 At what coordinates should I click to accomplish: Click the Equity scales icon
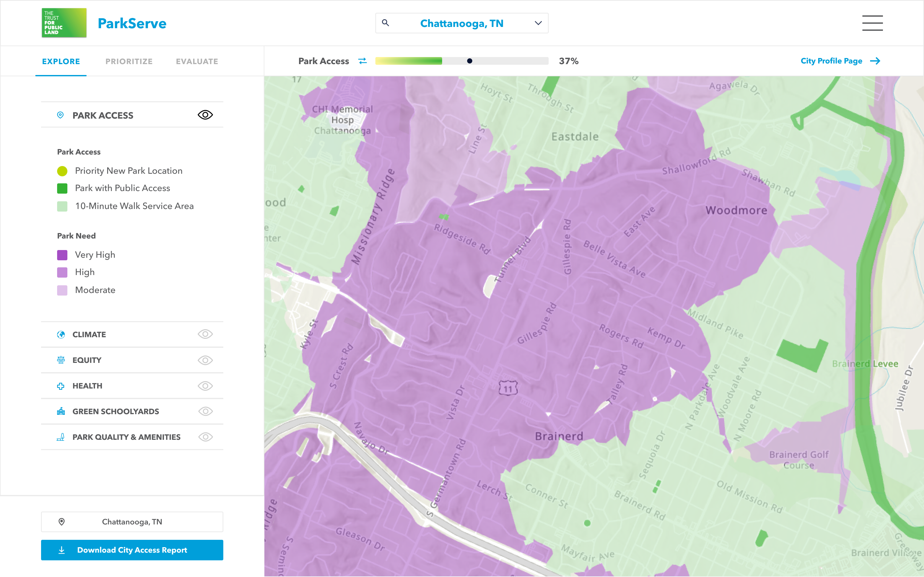pos(61,360)
